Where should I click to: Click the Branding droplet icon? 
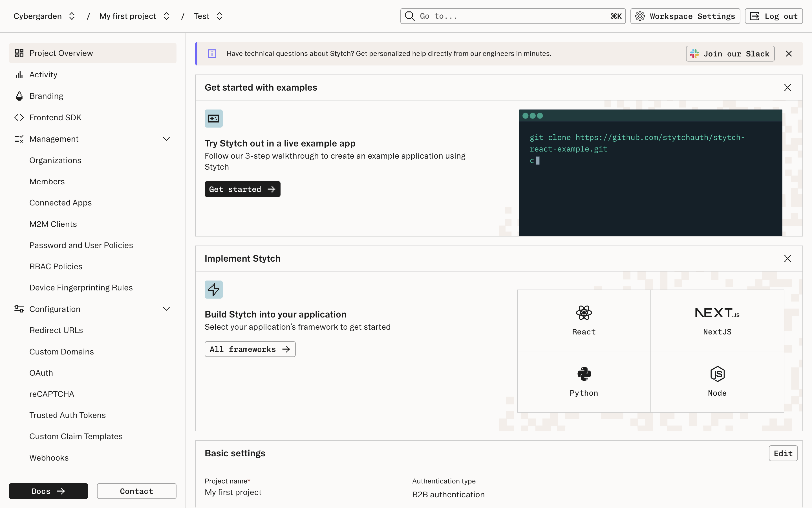(x=19, y=96)
